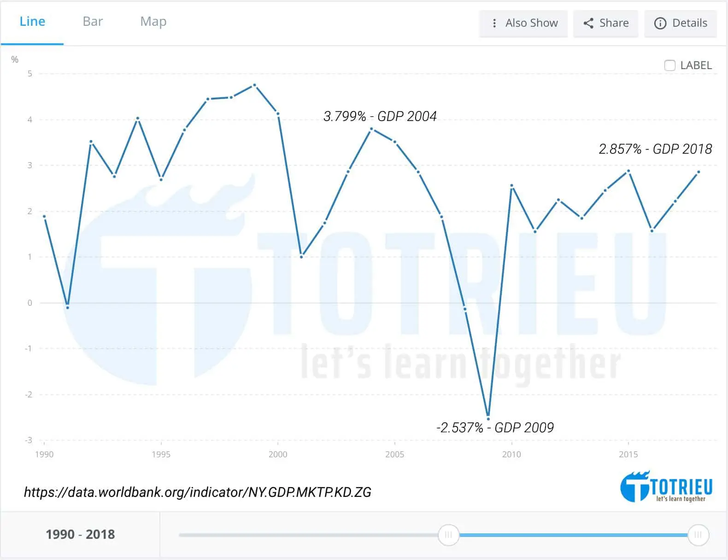Click the Share arrow icon
Screen dimensions: 728x560
pyautogui.click(x=588, y=23)
